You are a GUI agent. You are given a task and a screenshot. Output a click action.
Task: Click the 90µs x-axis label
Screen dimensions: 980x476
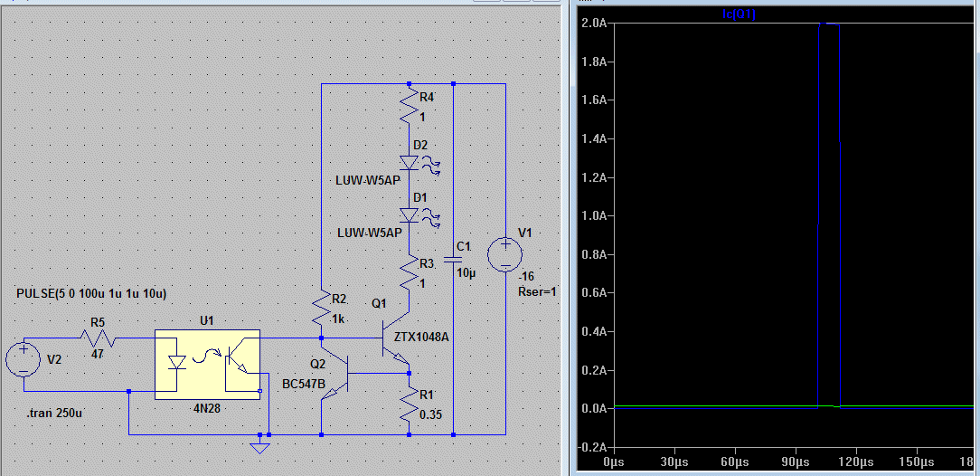pos(796,462)
